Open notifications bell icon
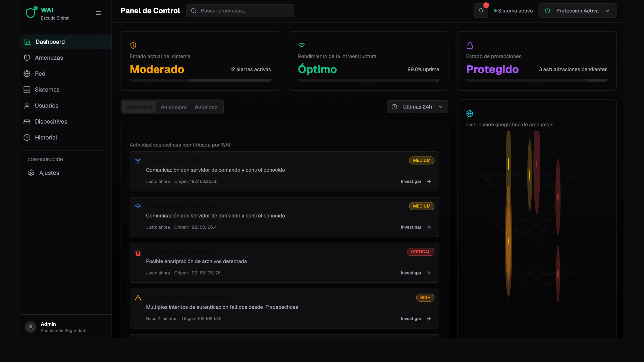 click(481, 11)
